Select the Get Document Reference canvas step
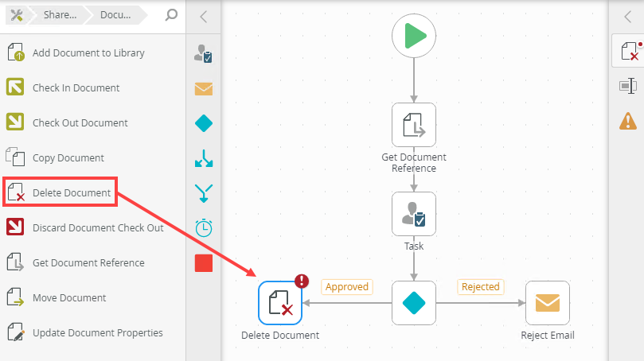Viewport: 644px width, 361px height. 414,125
